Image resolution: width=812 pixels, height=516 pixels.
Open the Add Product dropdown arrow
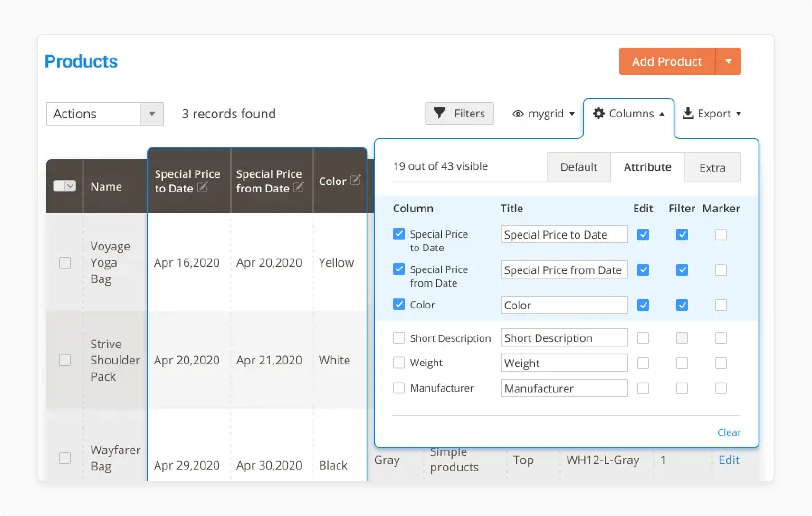(728, 61)
